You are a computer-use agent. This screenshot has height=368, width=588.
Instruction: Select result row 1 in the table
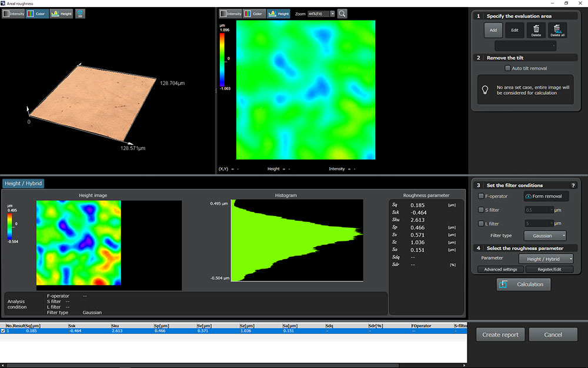pos(176,331)
